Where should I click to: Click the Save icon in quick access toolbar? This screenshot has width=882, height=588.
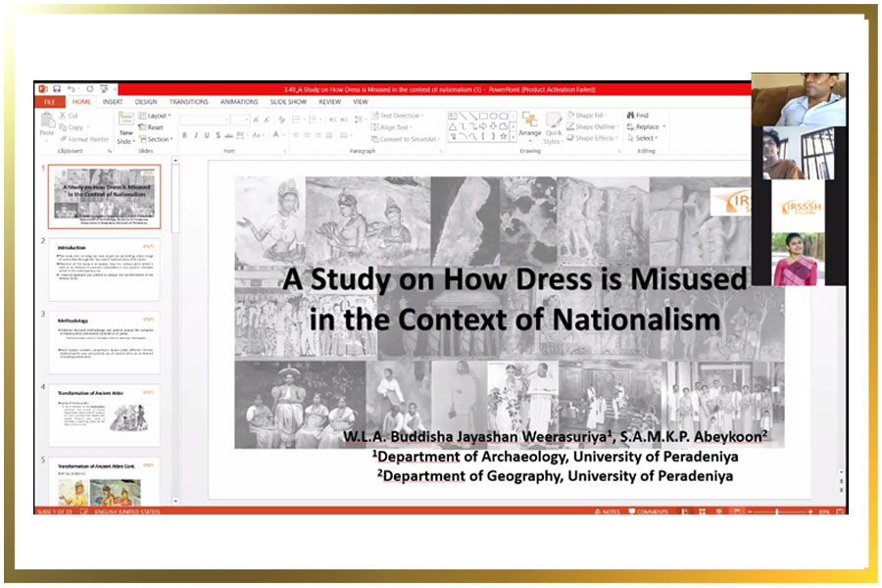coord(57,89)
